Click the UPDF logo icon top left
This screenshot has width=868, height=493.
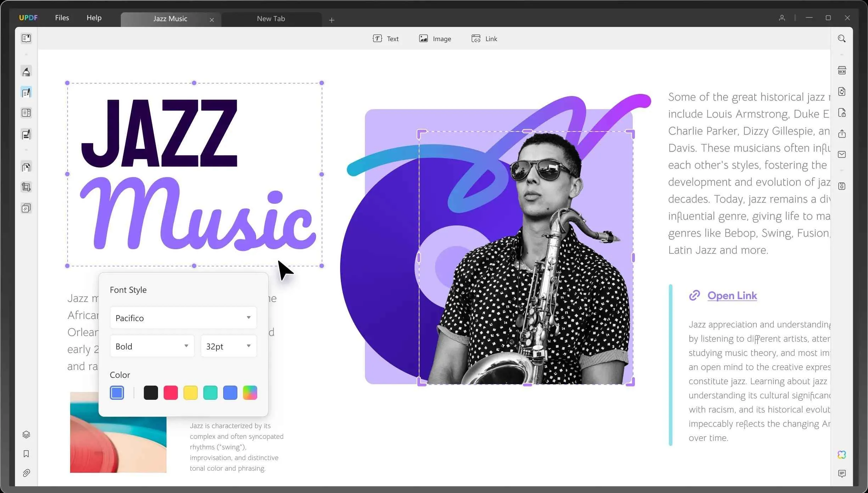28,17
